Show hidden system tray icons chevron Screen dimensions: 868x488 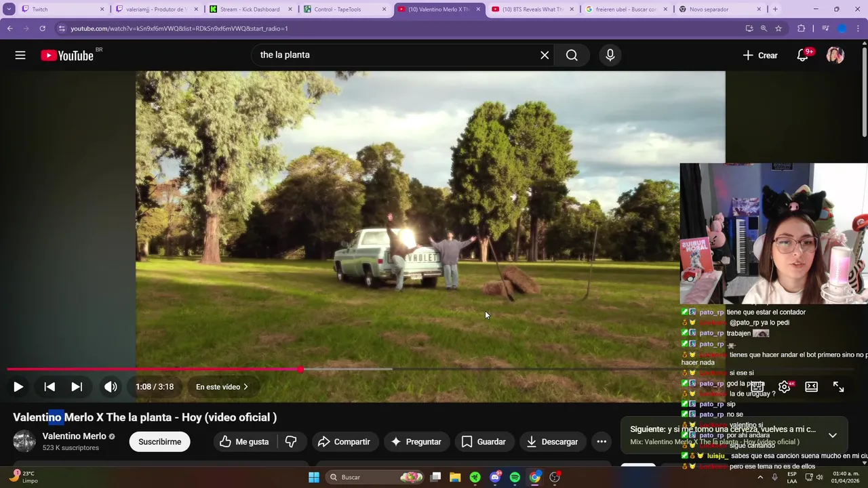[759, 477]
